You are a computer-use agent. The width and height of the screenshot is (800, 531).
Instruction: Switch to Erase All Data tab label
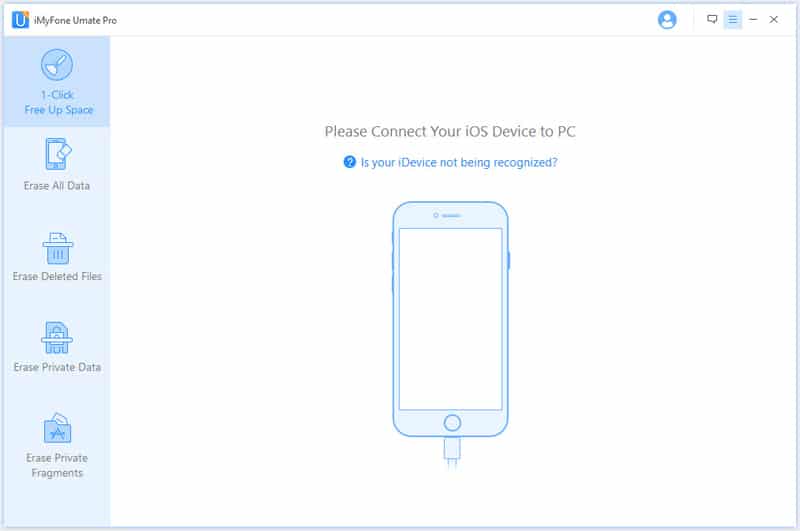point(57,186)
